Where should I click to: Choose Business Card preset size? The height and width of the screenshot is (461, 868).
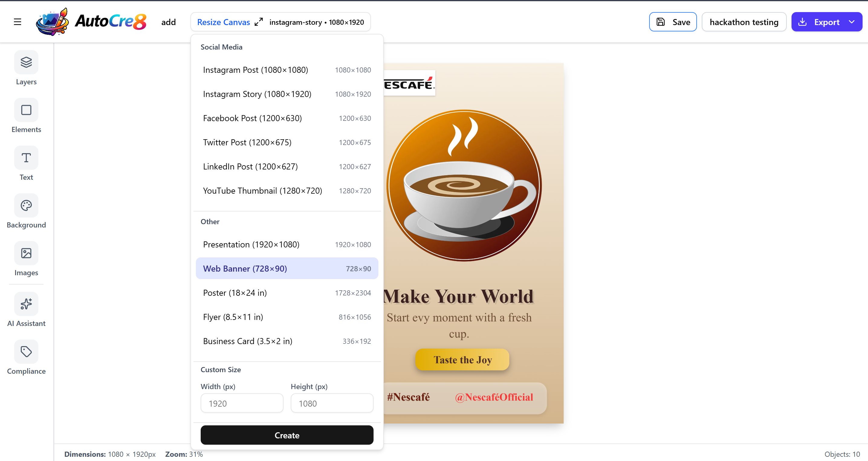[287, 341]
